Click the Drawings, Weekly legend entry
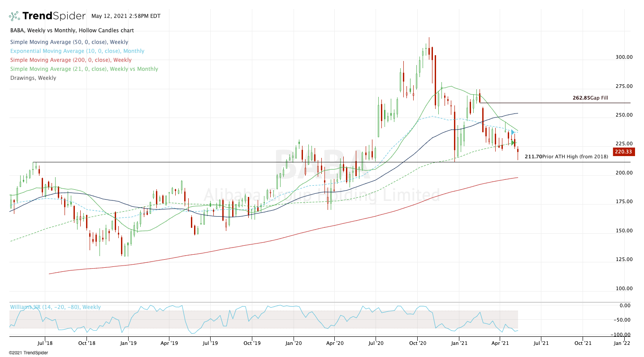The height and width of the screenshot is (357, 644). click(34, 78)
